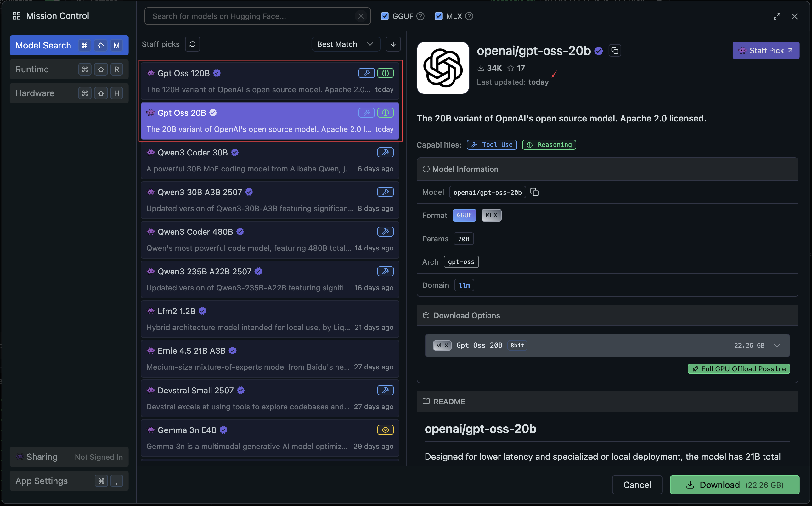
Task: Expand the dialog to full screen
Action: click(x=777, y=16)
